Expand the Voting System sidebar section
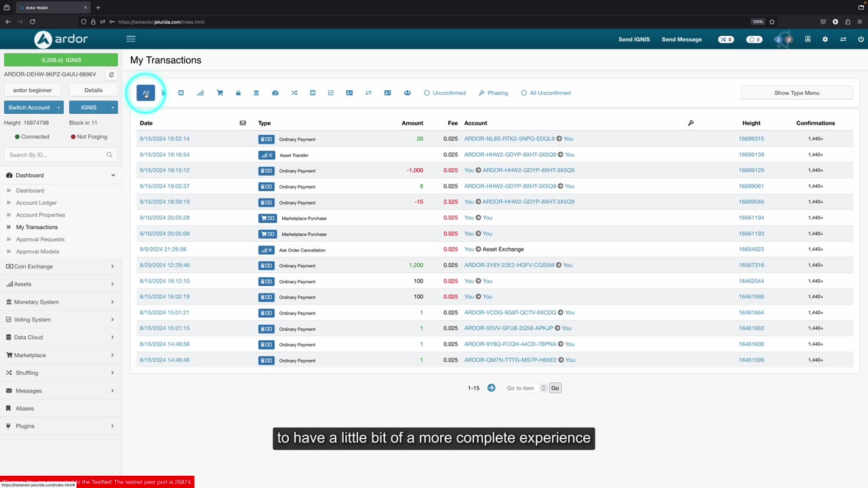868x488 pixels. [61, 319]
